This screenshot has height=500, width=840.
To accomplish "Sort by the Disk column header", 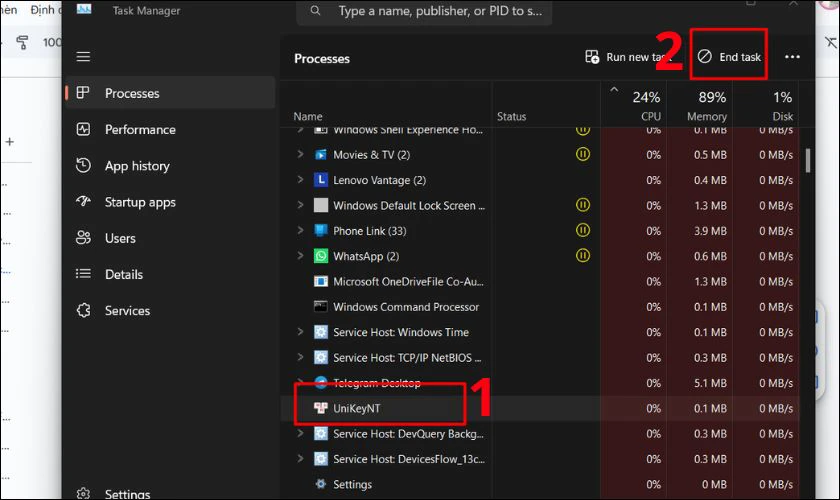I will tap(766, 105).
